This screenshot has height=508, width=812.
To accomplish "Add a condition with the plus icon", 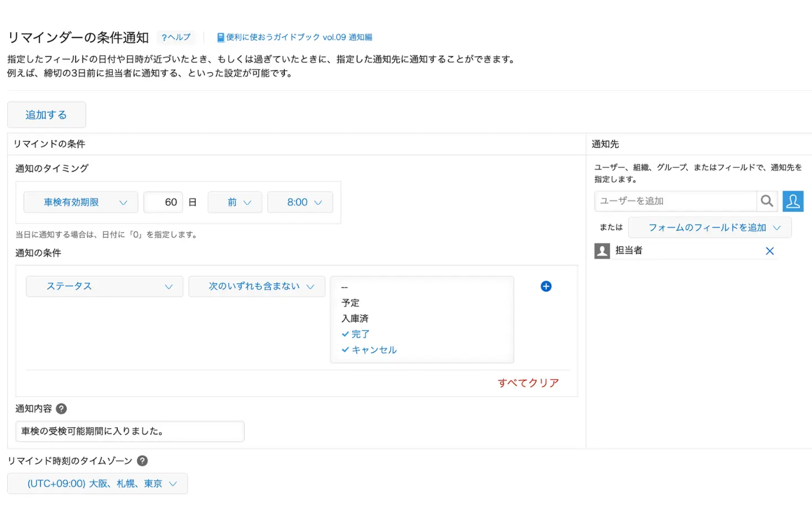I will point(546,286).
